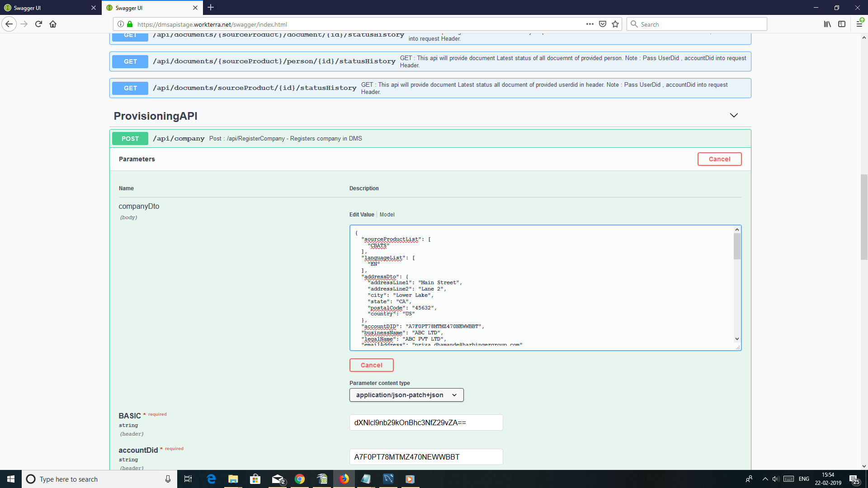This screenshot has height=488, width=868.
Task: Toggle the touch keyboard in system tray
Action: click(x=789, y=479)
